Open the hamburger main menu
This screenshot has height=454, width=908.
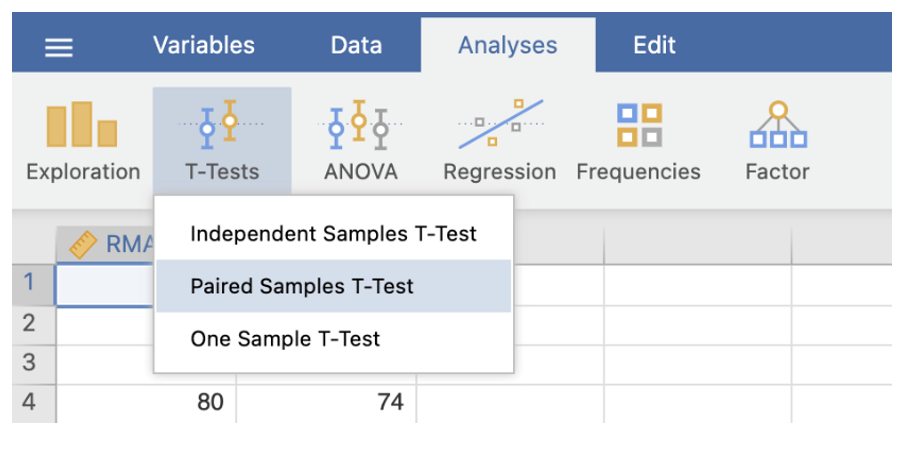(x=59, y=46)
